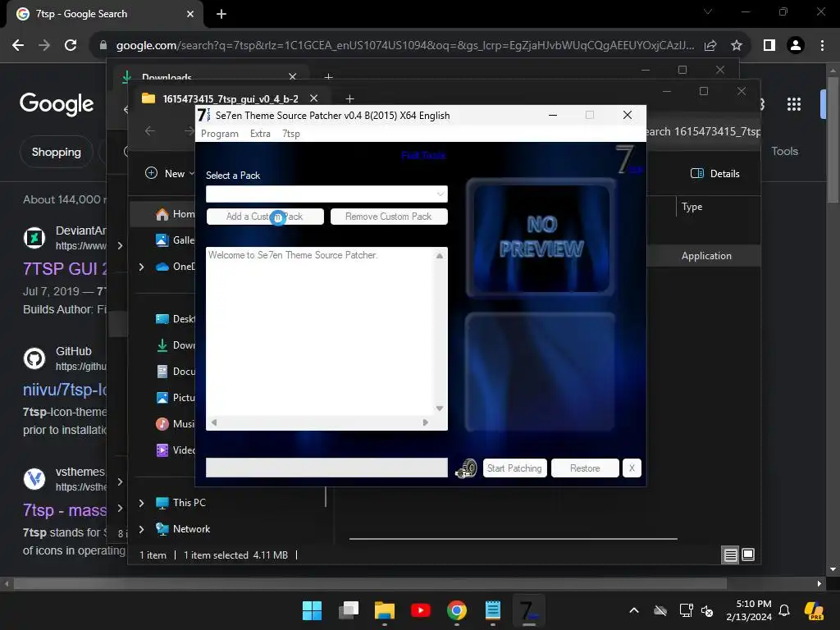Go back in Chrome
The image size is (840, 630).
coord(18,46)
